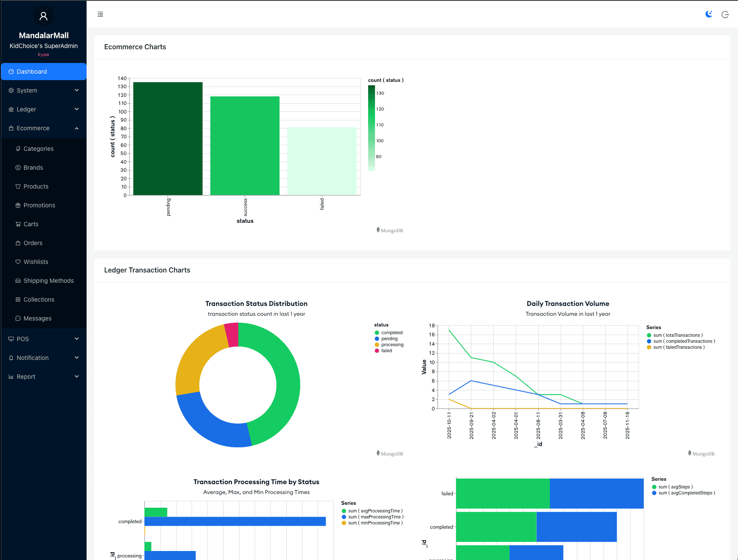Viewport: 738px width, 560px height.
Task: Open Shipping Methods
Action: pyautogui.click(x=48, y=281)
